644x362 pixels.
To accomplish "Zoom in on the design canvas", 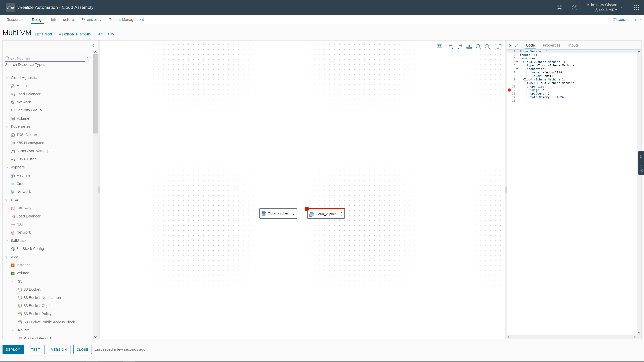I will pyautogui.click(x=478, y=47).
